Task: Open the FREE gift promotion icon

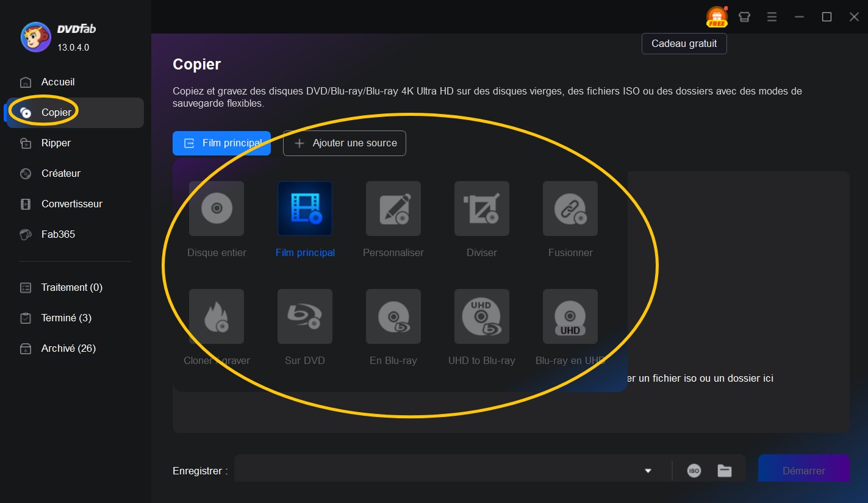Action: pyautogui.click(x=716, y=16)
